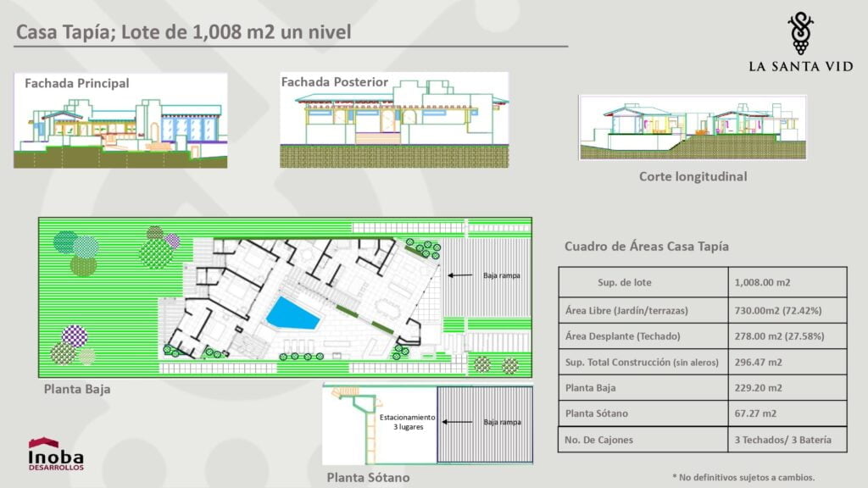The height and width of the screenshot is (488, 868).
Task: Click the title 'Casa Tapía; Lote de 1,008 m2 un nivel'
Action: click(184, 32)
